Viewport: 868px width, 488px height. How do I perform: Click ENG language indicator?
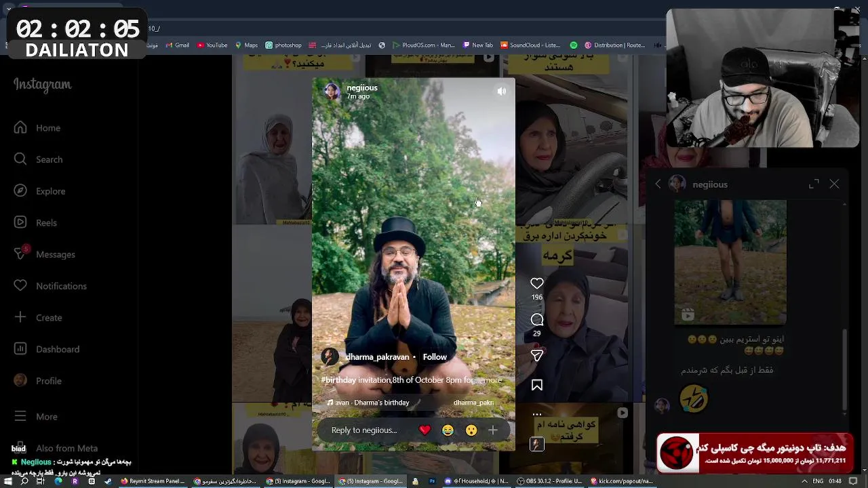click(x=818, y=481)
